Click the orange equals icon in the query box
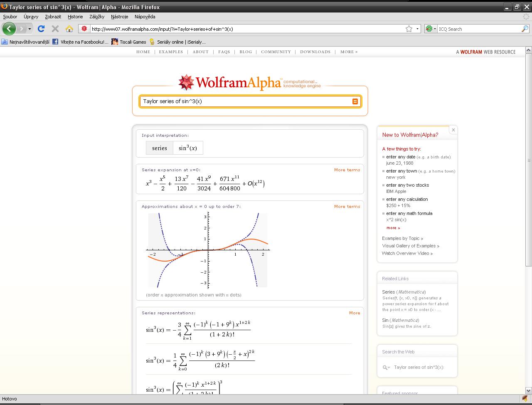 pyautogui.click(x=355, y=101)
